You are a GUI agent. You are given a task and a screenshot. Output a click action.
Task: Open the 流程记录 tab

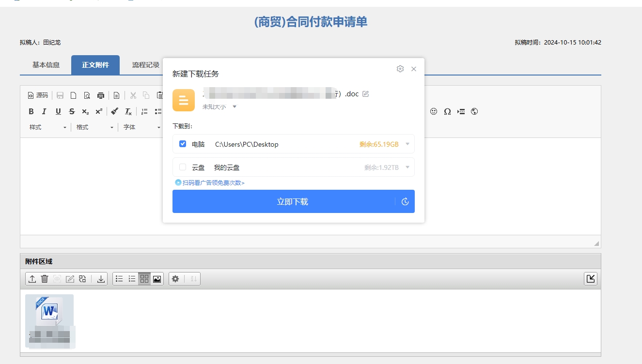click(145, 65)
